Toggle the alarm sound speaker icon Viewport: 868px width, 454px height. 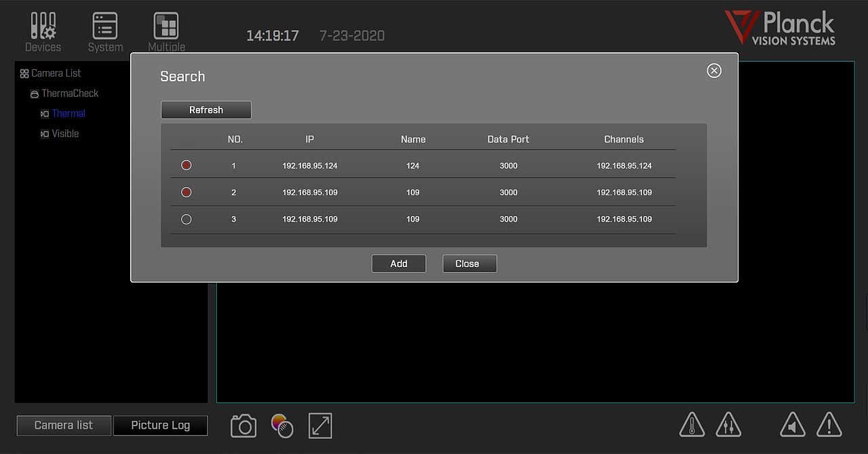792,425
